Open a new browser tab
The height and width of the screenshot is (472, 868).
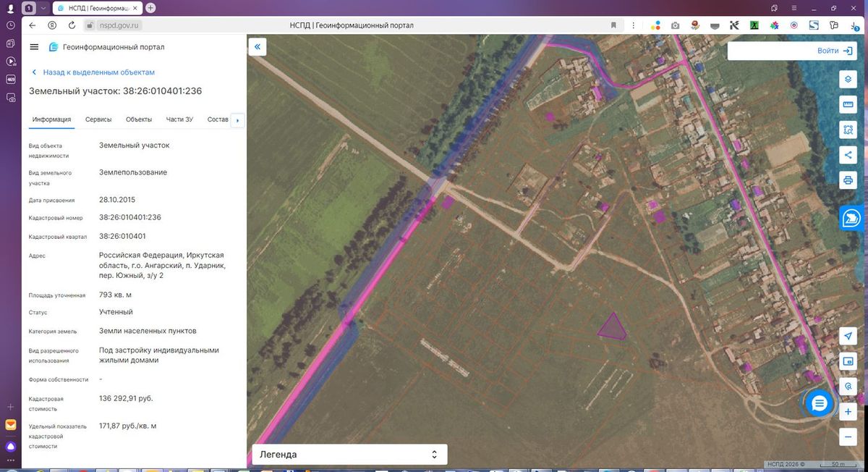point(150,8)
